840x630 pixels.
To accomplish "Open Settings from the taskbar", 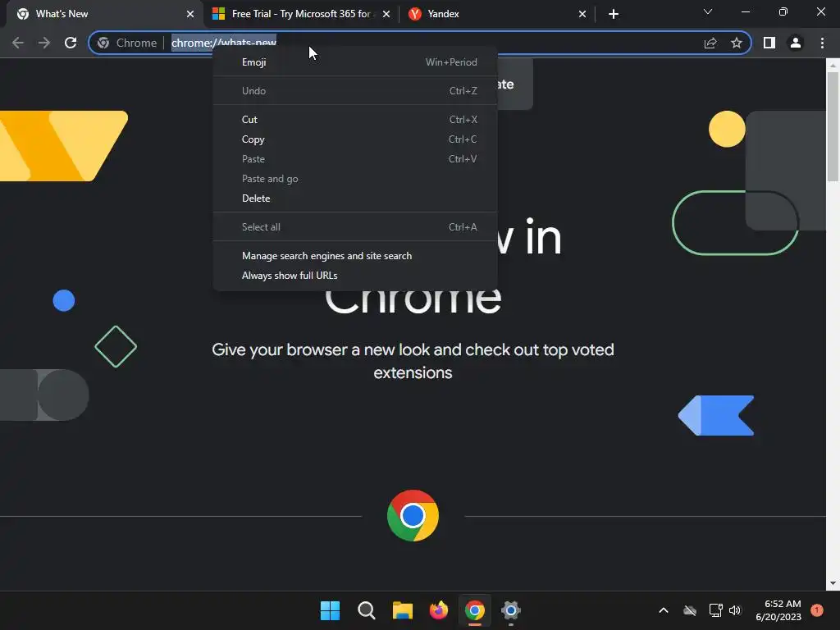I will 511,610.
